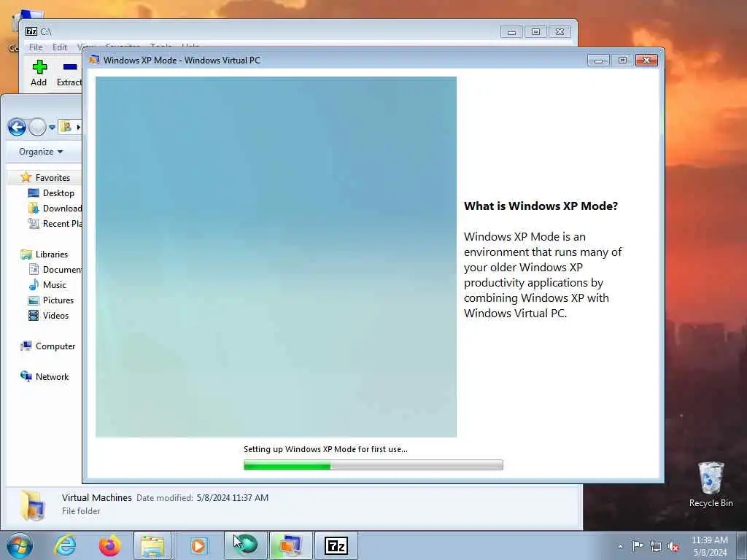This screenshot has width=747, height=560.
Task: Launch Internet Explorer from the taskbar
Action: 65,545
